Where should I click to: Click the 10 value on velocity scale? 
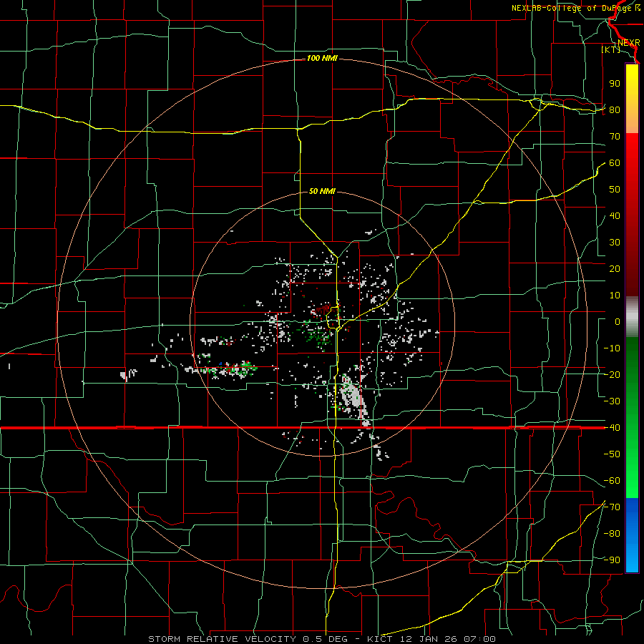pyautogui.click(x=615, y=296)
